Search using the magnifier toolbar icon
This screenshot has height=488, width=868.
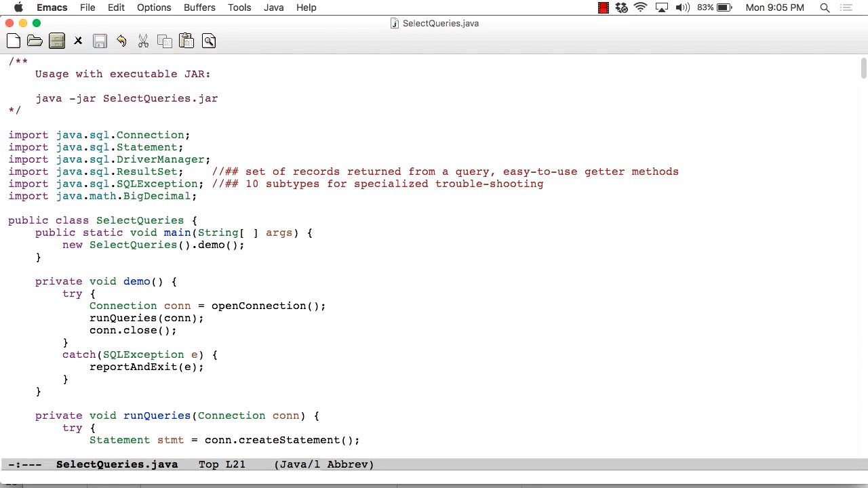click(x=209, y=41)
